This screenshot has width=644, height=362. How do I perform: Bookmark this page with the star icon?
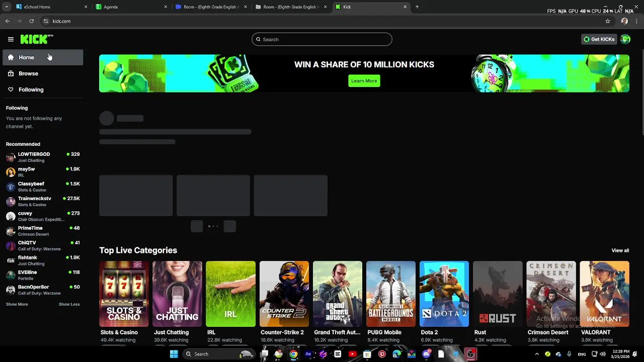[x=608, y=21]
